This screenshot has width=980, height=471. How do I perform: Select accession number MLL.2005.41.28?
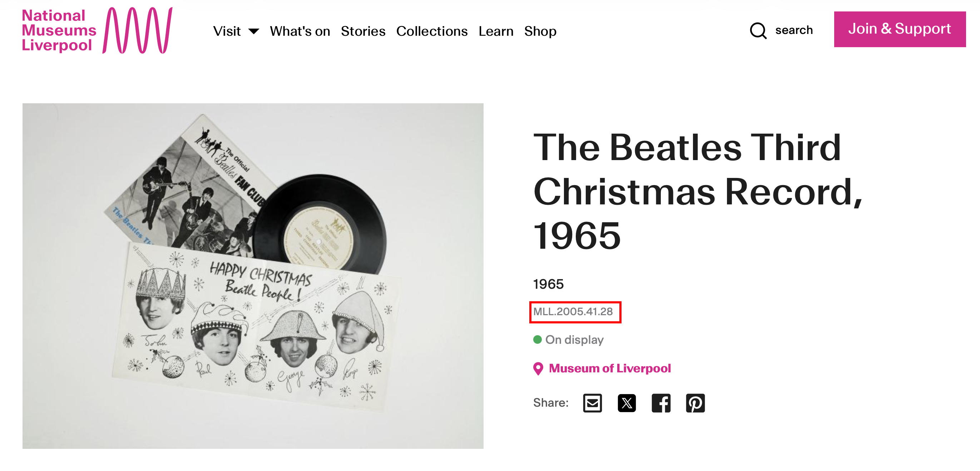(573, 312)
